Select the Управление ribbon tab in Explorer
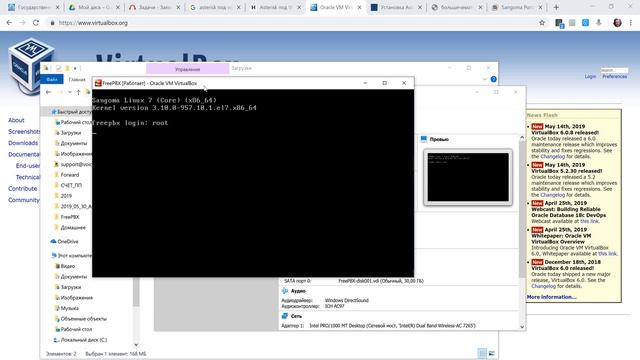Viewport: 640px width, 360px height. [187, 69]
